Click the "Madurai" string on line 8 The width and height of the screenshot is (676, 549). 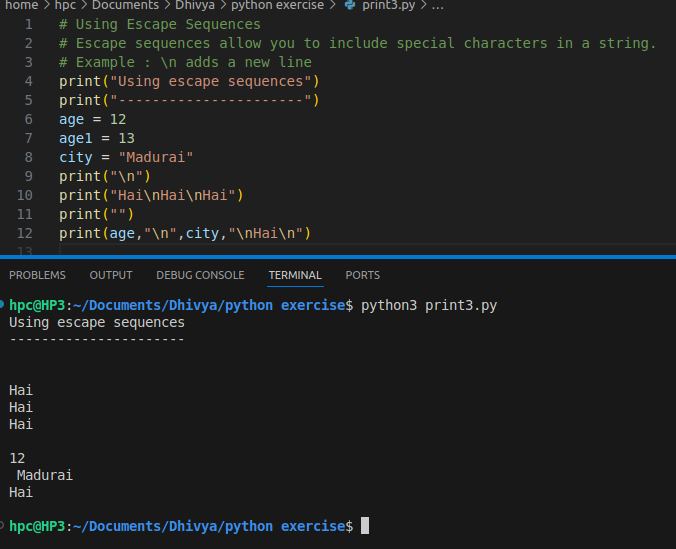pyautogui.click(x=155, y=157)
